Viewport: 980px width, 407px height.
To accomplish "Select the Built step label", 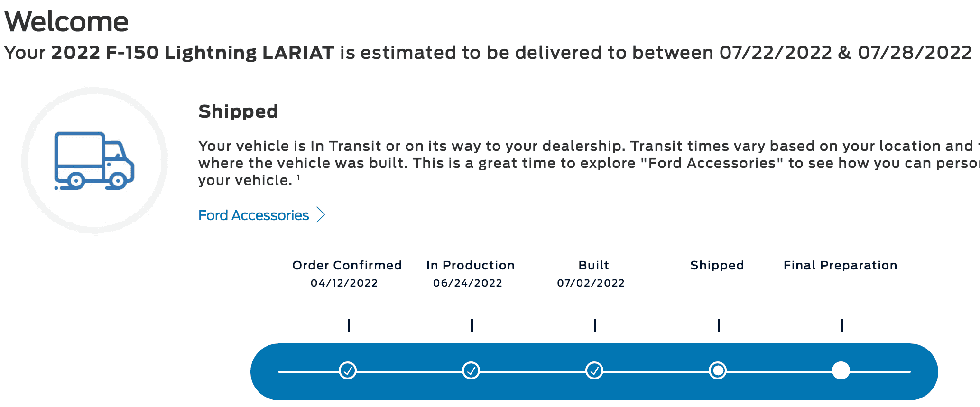I will (x=594, y=265).
